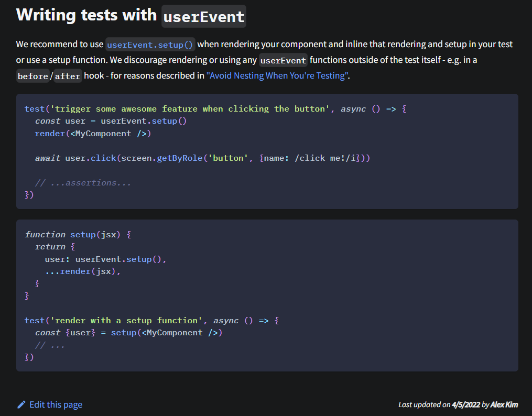This screenshot has width=532, height=416.
Task: Click the inline "after" code tag
Action: (68, 76)
